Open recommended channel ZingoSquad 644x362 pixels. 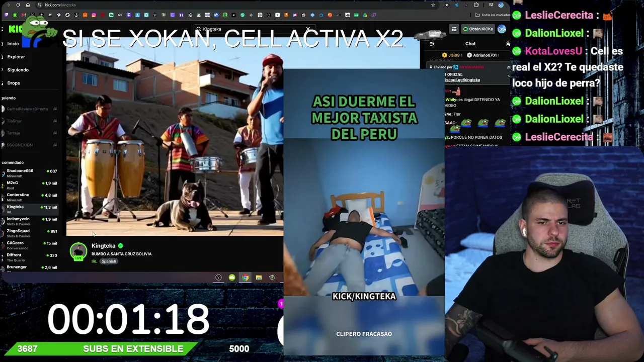(x=30, y=233)
